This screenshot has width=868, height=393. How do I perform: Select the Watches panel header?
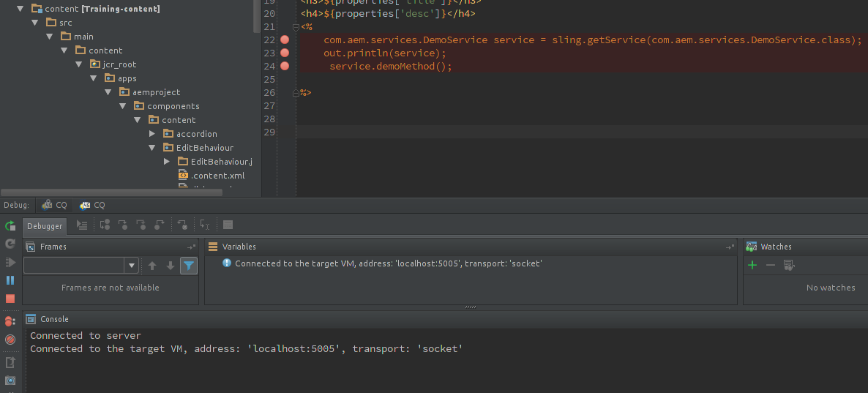776,247
